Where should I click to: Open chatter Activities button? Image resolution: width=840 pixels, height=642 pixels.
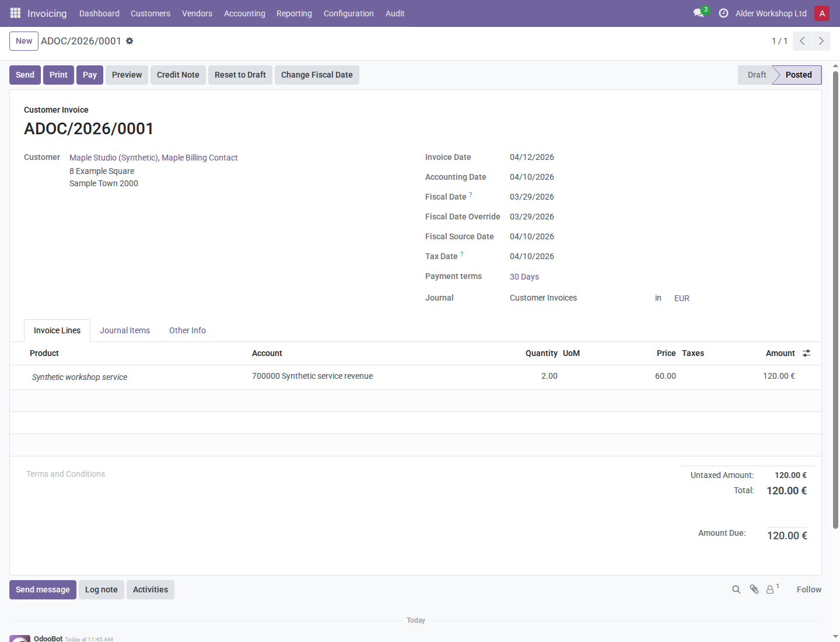(x=150, y=589)
